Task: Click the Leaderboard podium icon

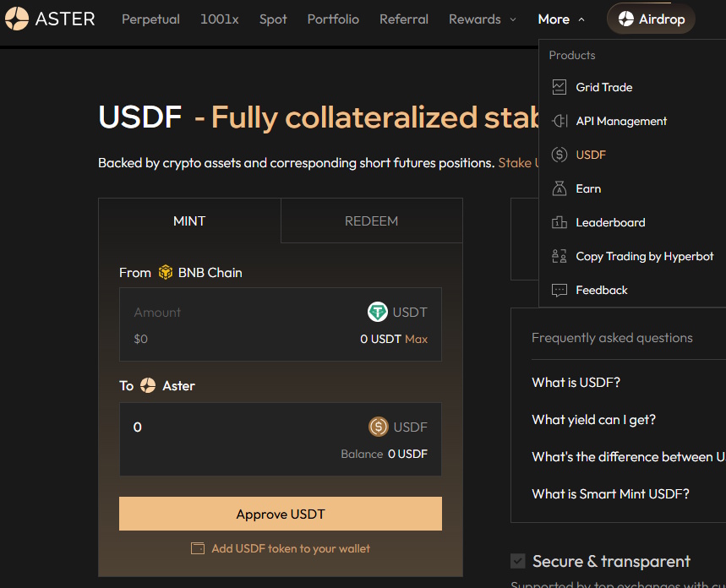Action: click(559, 222)
